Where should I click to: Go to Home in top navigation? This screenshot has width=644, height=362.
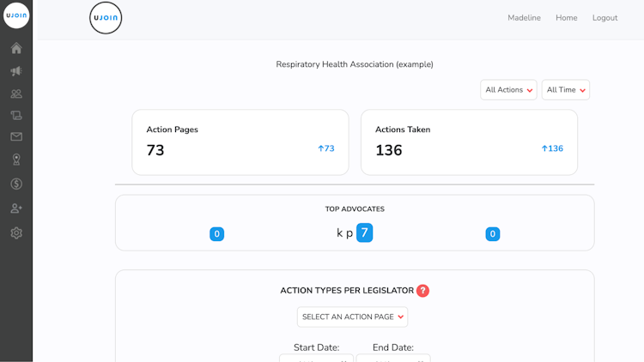click(x=567, y=18)
